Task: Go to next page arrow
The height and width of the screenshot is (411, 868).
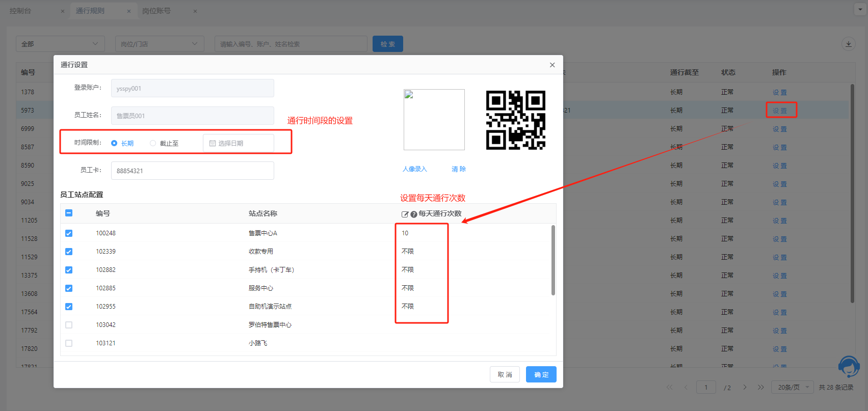Action: tap(745, 388)
